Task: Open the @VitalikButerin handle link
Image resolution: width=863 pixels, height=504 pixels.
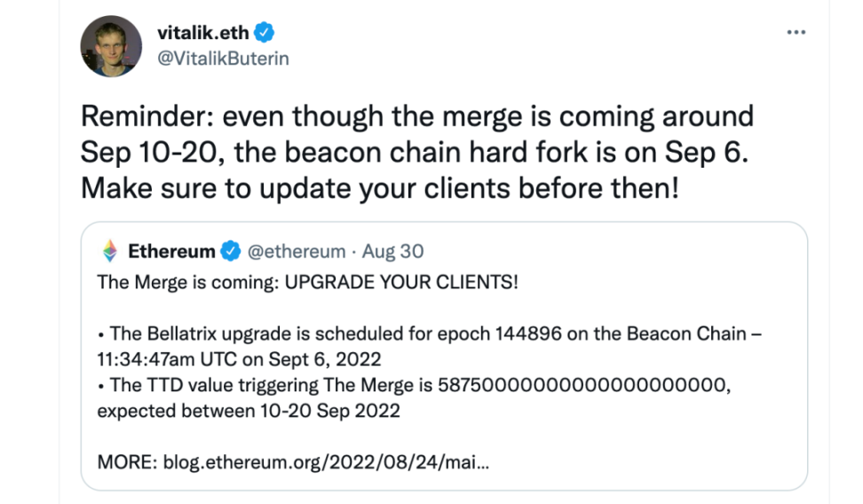Action: click(223, 59)
